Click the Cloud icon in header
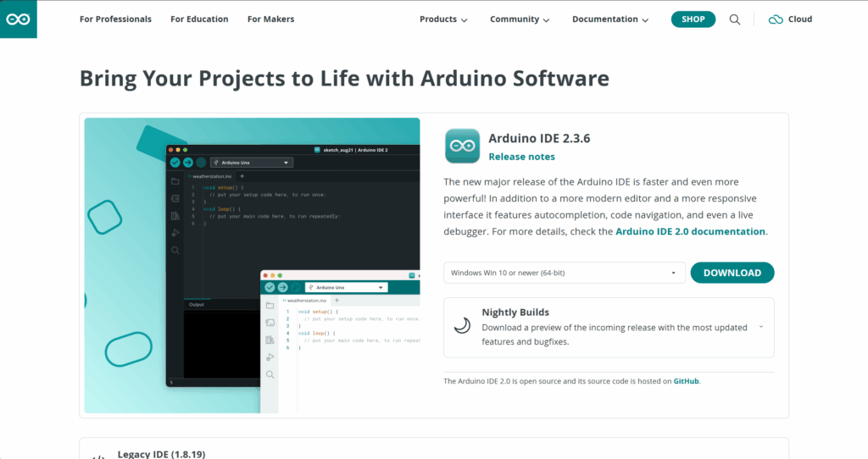The image size is (868, 459). [x=776, y=19]
